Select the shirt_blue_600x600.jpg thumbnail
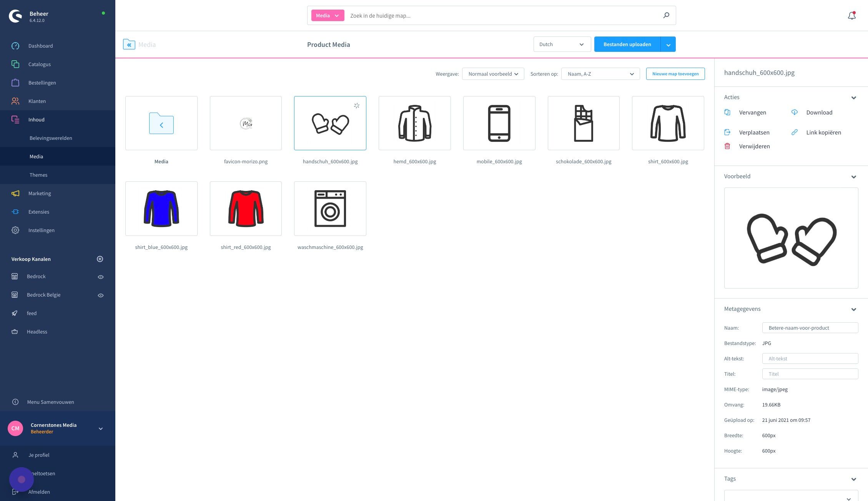This screenshot has height=501, width=868. [161, 209]
